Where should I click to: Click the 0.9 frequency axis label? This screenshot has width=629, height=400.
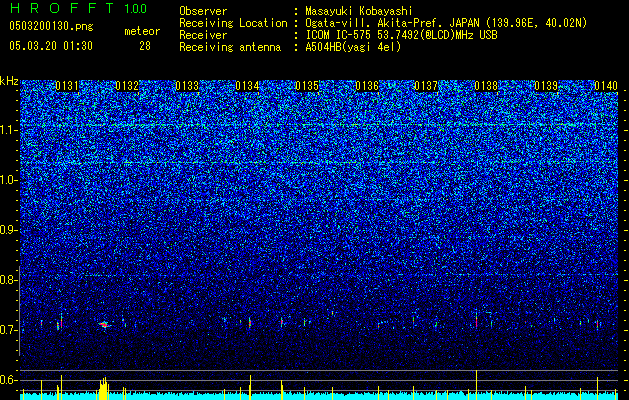pyautogui.click(x=8, y=230)
